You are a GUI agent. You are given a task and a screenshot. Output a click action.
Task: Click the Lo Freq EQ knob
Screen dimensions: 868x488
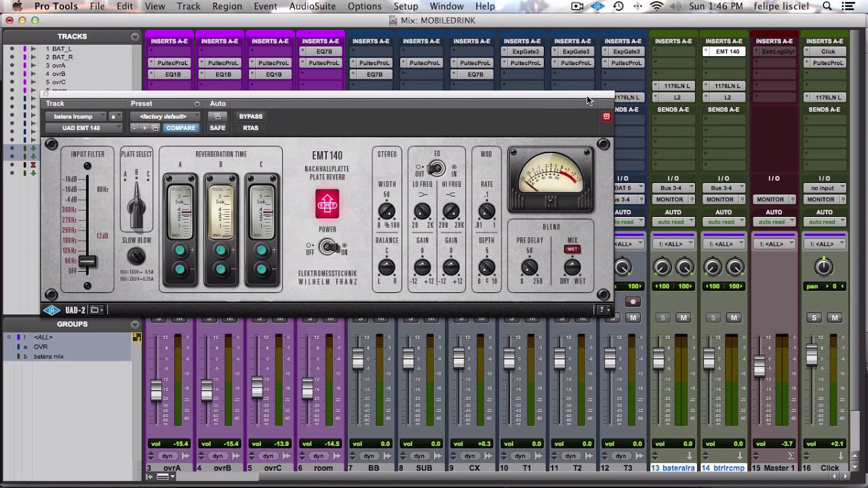click(x=422, y=212)
